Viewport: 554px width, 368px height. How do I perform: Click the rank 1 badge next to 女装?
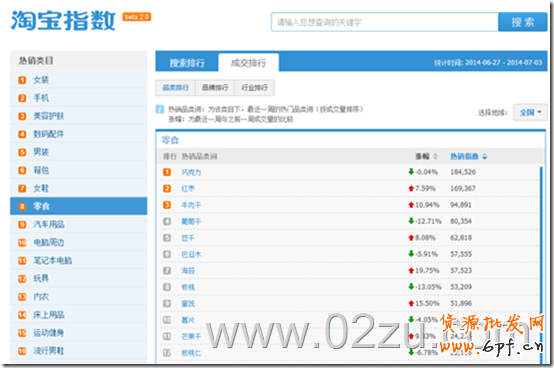[x=22, y=80]
